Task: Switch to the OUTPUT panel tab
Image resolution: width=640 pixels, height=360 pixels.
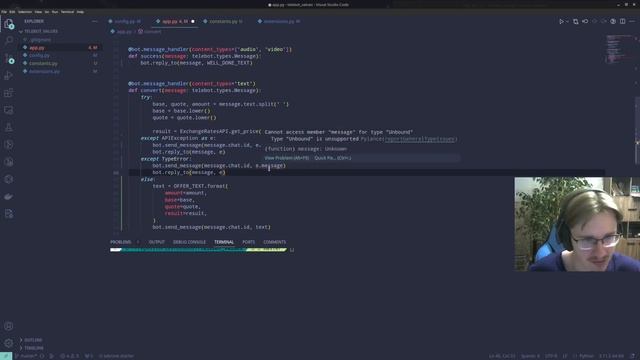Action: (x=157, y=242)
